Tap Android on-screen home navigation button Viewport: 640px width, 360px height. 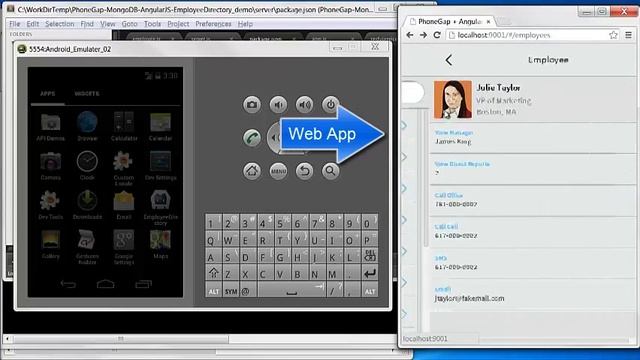click(x=105, y=284)
